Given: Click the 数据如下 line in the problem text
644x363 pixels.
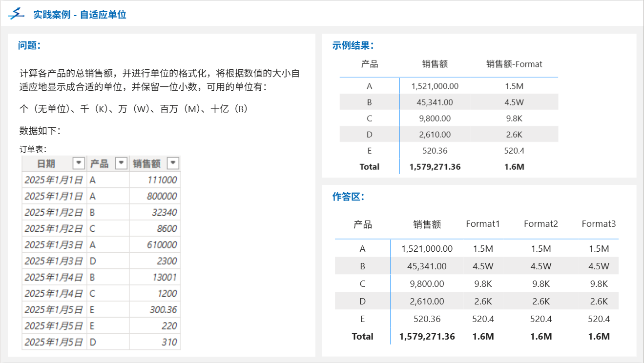Looking at the screenshot, I should 40,131.
